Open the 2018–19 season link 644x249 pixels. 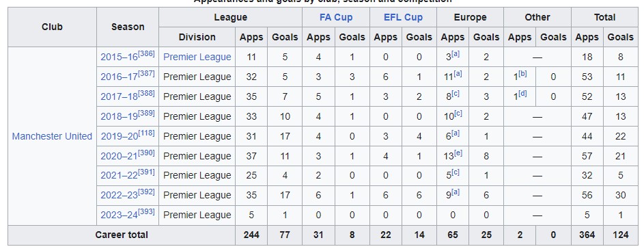(x=119, y=116)
